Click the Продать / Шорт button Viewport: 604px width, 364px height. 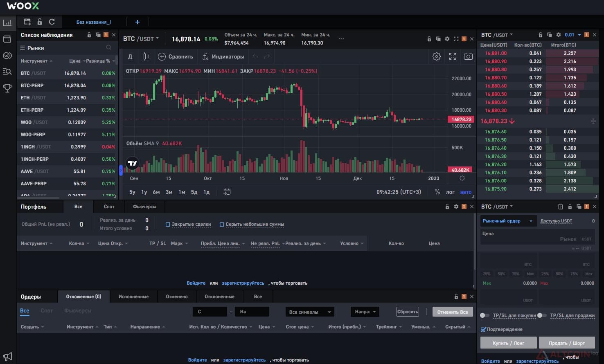567,343
